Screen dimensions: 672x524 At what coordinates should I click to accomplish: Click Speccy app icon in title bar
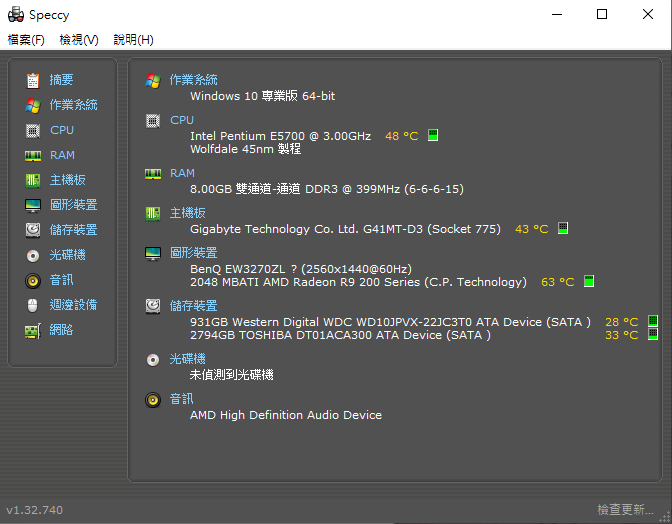tap(16, 14)
